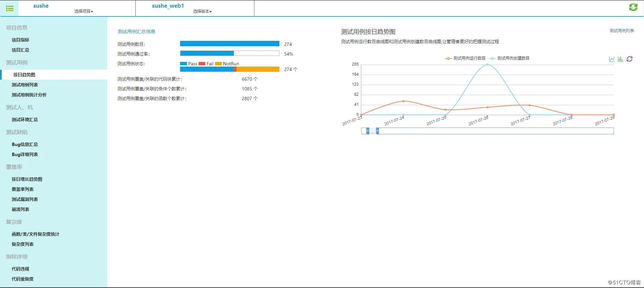Open the 选择版本 dropdown

pyautogui.click(x=202, y=11)
